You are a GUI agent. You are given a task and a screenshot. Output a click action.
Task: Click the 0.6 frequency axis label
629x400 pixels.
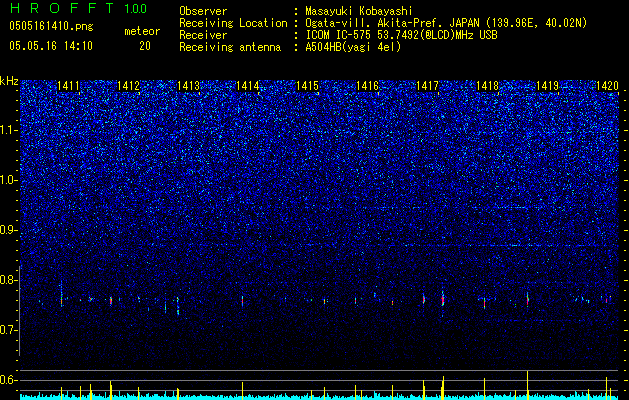pos(9,380)
